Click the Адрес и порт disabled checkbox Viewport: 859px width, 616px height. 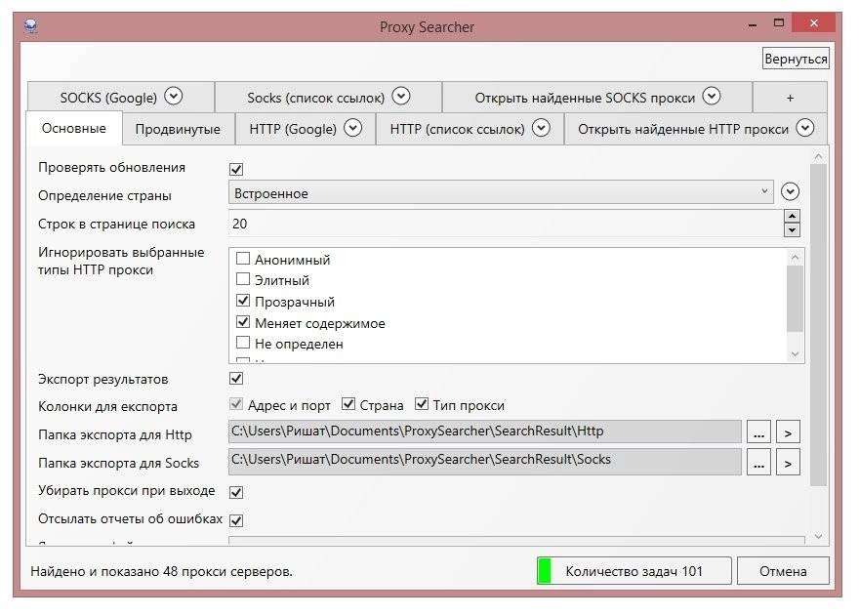(x=236, y=404)
